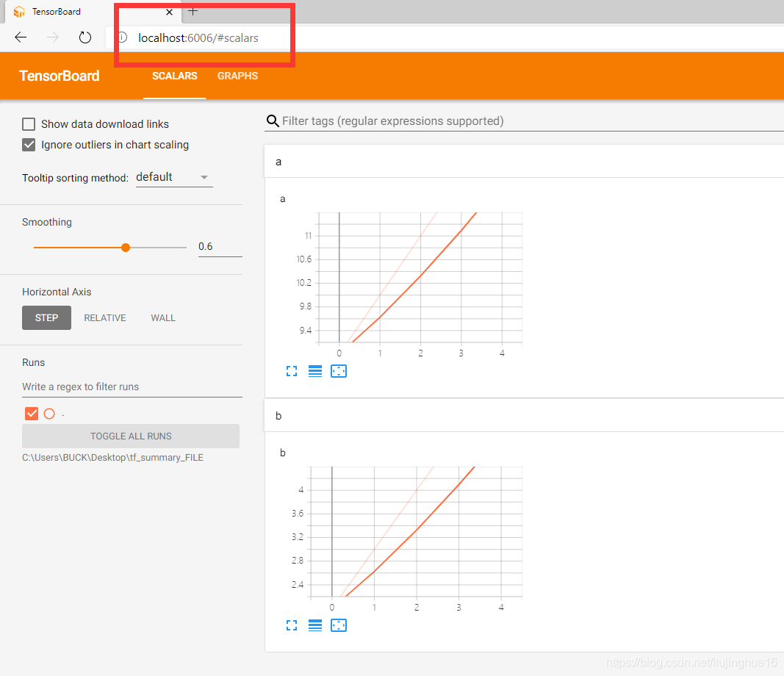Click the chart 'b' title label
The image size is (784, 676).
282,453
